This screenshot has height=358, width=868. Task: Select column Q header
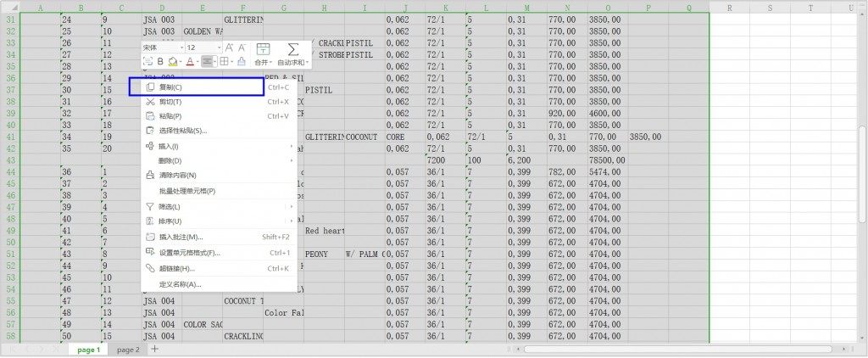click(688, 8)
